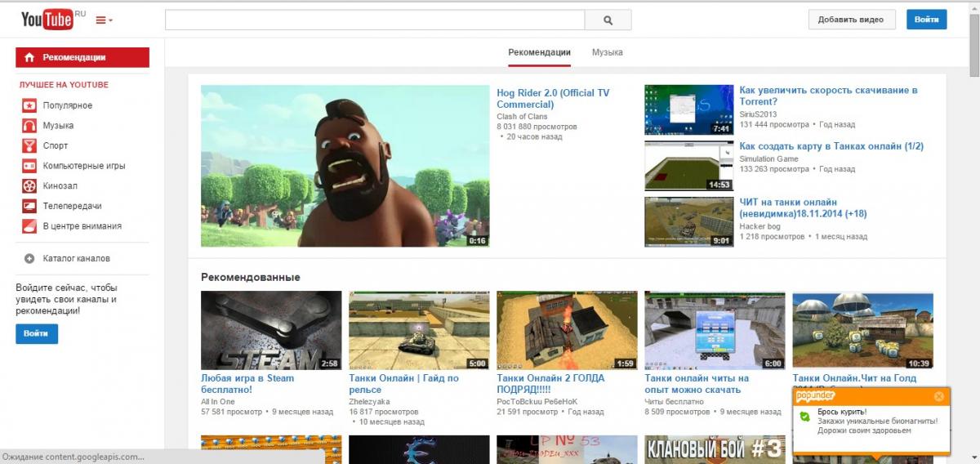Open the guide menu dropdown beside logo
This screenshot has height=464, width=980.
point(105,20)
